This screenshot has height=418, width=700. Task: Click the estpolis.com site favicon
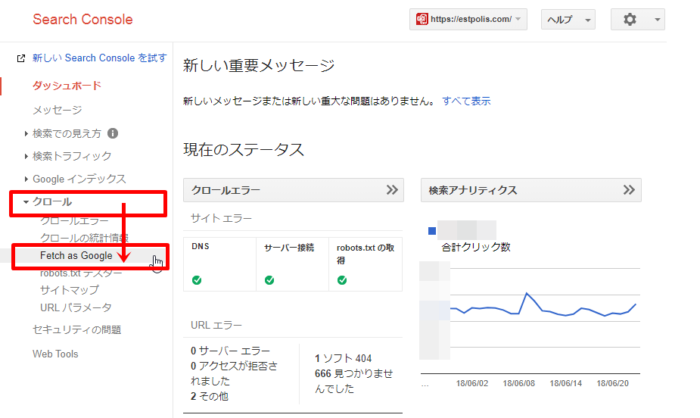click(x=421, y=19)
